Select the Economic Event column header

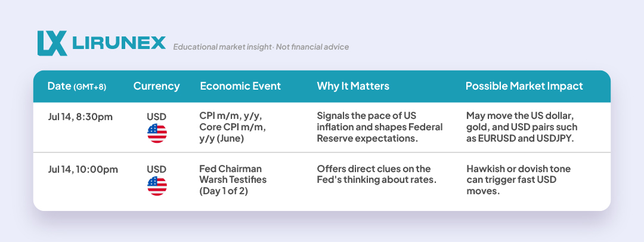240,87
